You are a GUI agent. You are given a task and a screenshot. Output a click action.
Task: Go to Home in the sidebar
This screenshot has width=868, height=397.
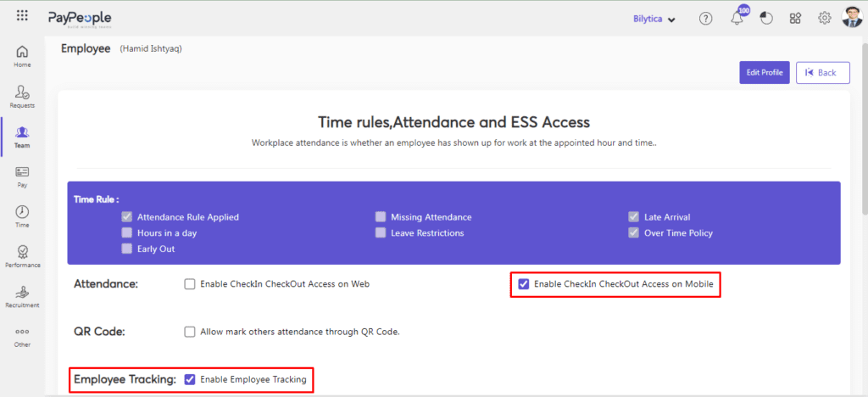pyautogui.click(x=22, y=56)
